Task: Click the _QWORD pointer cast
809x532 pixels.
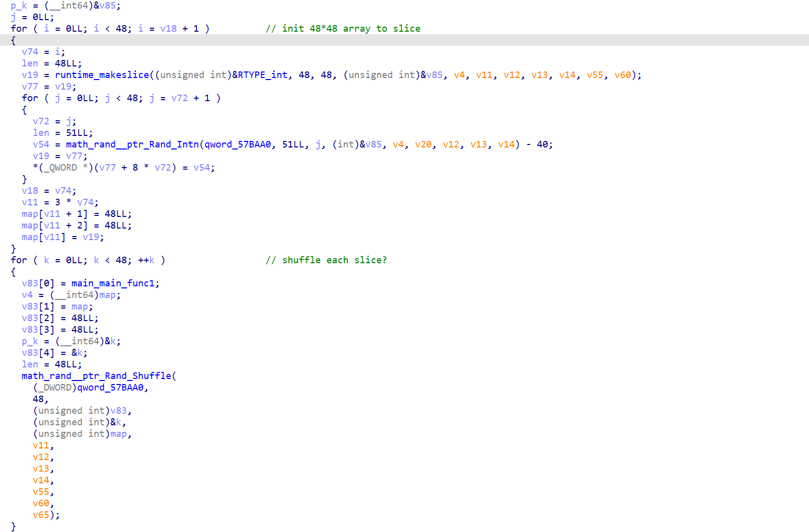Action: 63,168
